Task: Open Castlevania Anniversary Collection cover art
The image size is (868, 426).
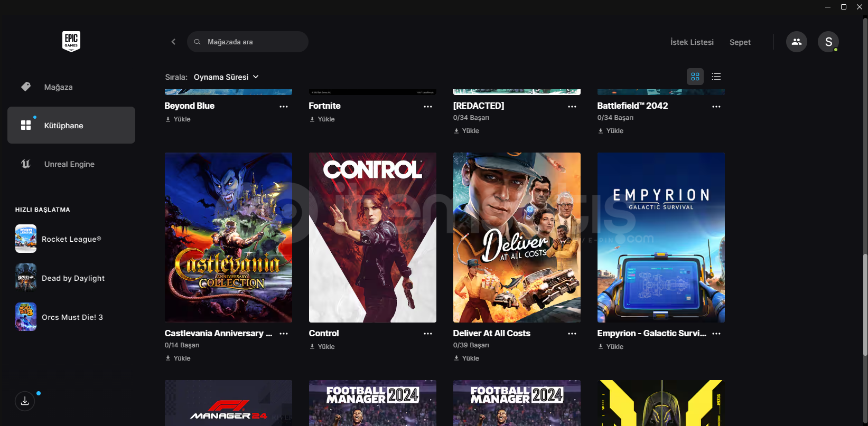Action: (228, 238)
